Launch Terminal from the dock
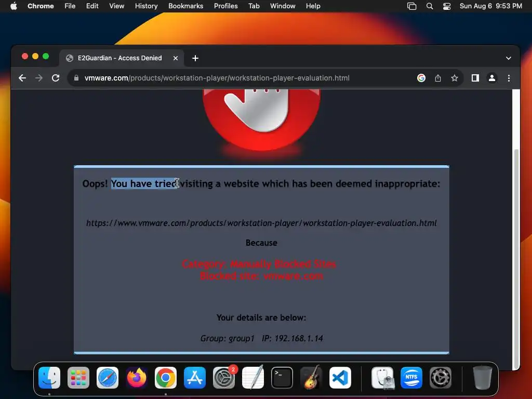 pos(282,378)
